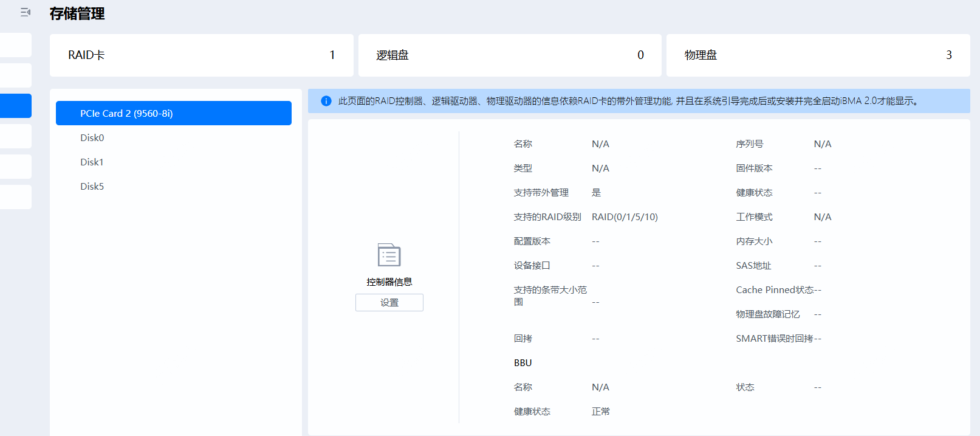
Task: Click the RAID卡 summary card
Action: 201,55
